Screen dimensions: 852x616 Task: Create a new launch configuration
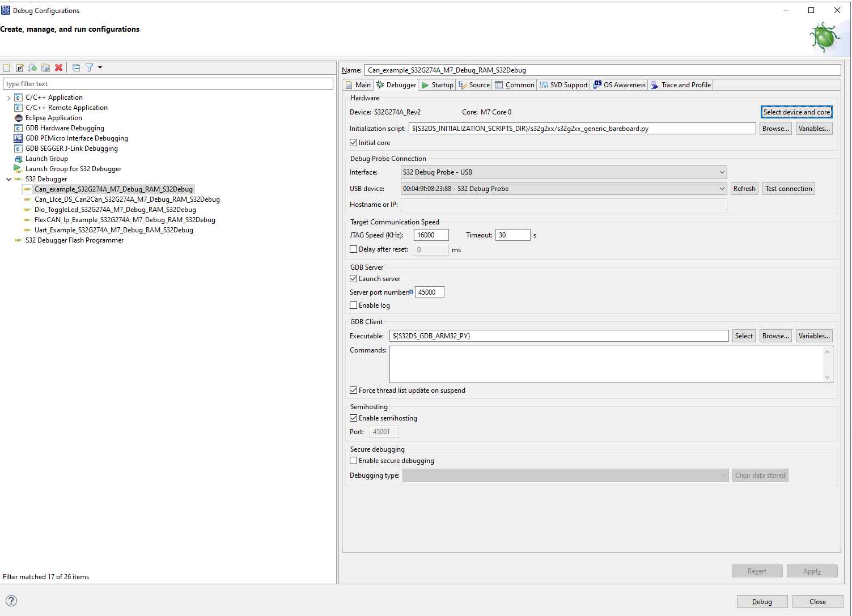[7, 67]
